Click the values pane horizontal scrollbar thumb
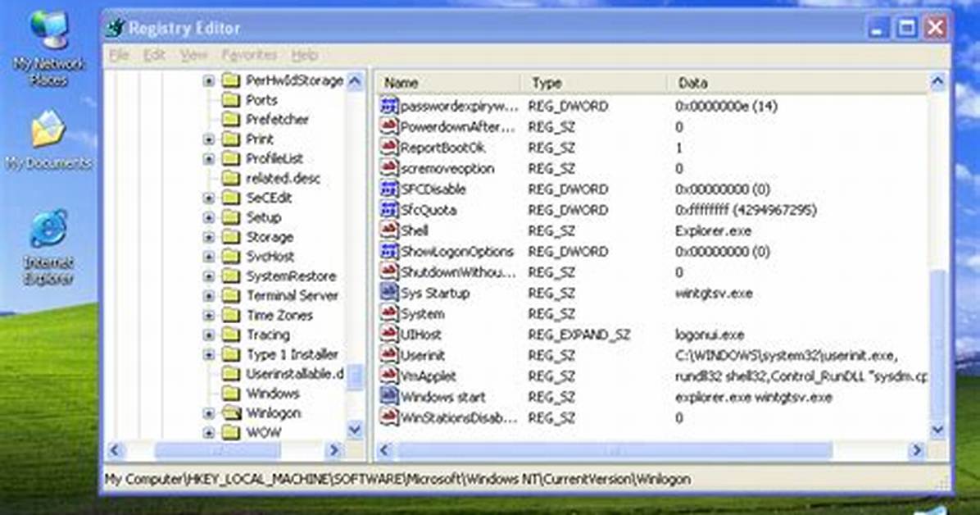 coord(614,450)
